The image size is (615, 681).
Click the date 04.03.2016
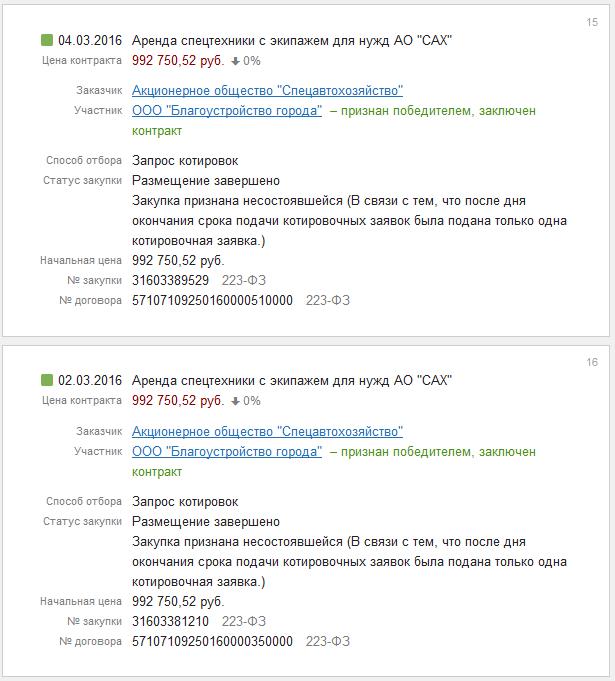click(x=90, y=40)
